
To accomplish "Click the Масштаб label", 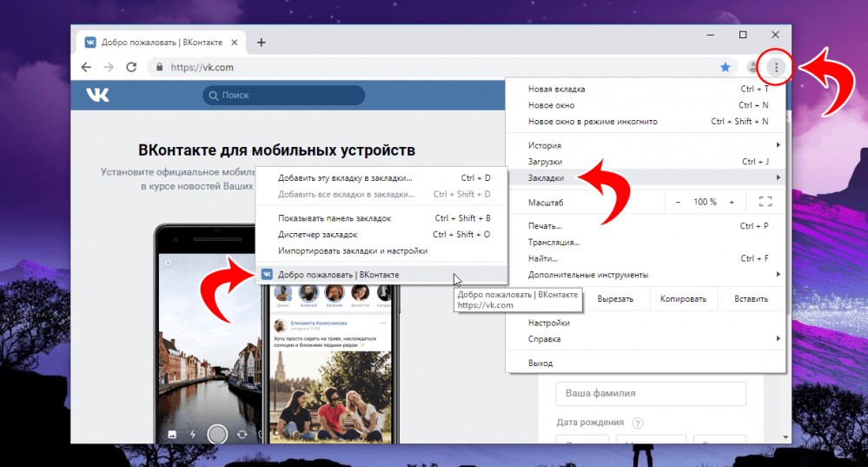I will tap(546, 203).
